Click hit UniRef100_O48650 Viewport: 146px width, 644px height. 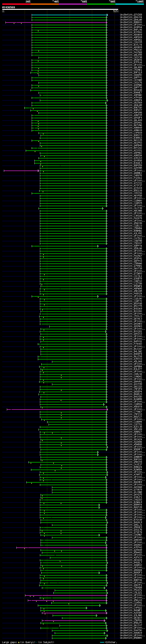(x=131, y=75)
